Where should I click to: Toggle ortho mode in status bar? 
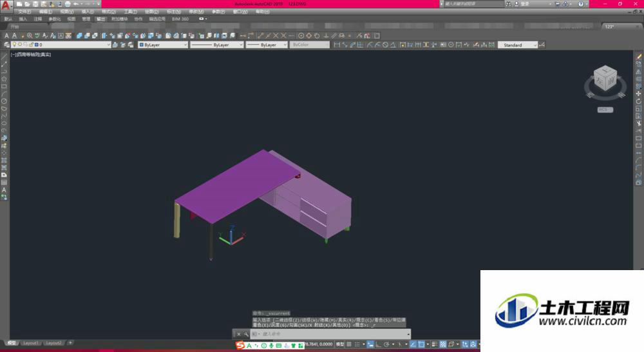tap(378, 344)
